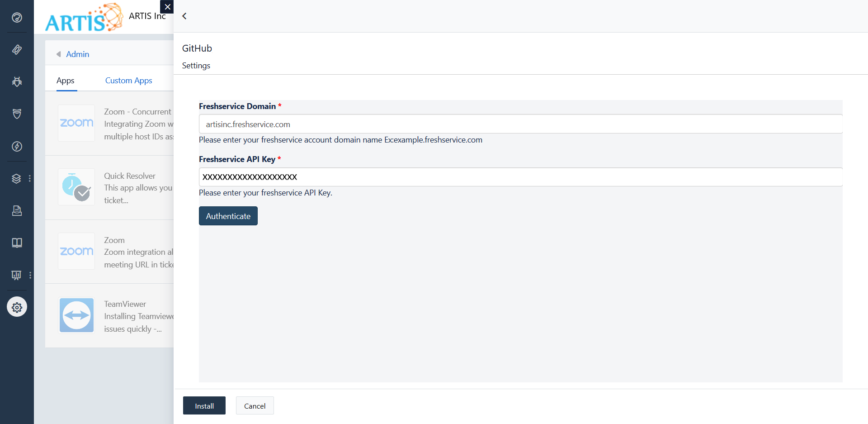Open the dashboard icon in sidebar

17,18
